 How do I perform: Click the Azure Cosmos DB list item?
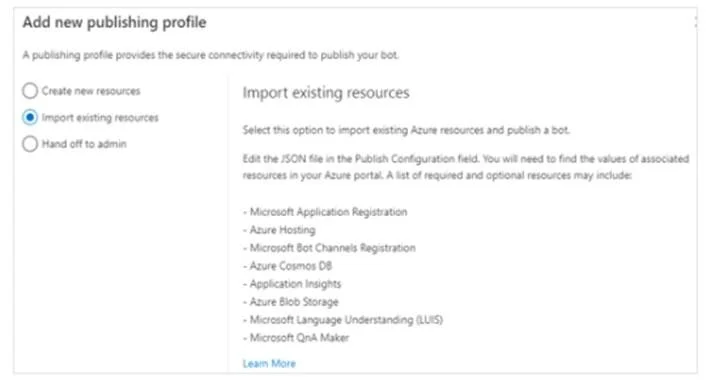(x=288, y=266)
